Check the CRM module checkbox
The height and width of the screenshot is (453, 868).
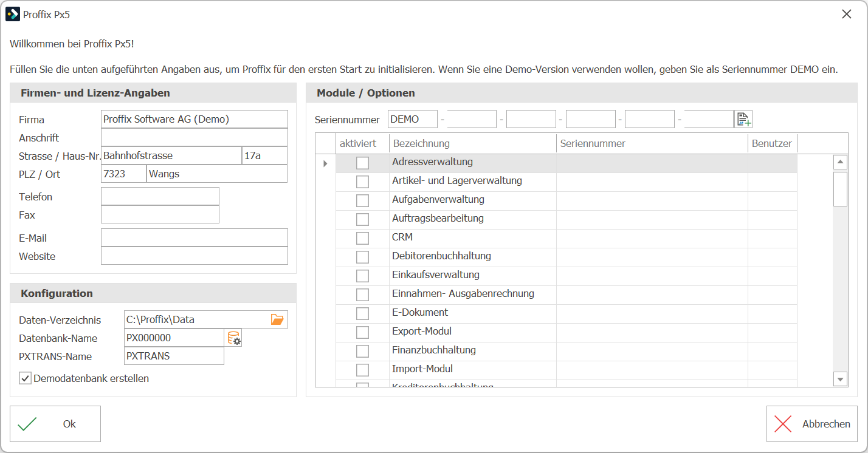click(x=362, y=238)
